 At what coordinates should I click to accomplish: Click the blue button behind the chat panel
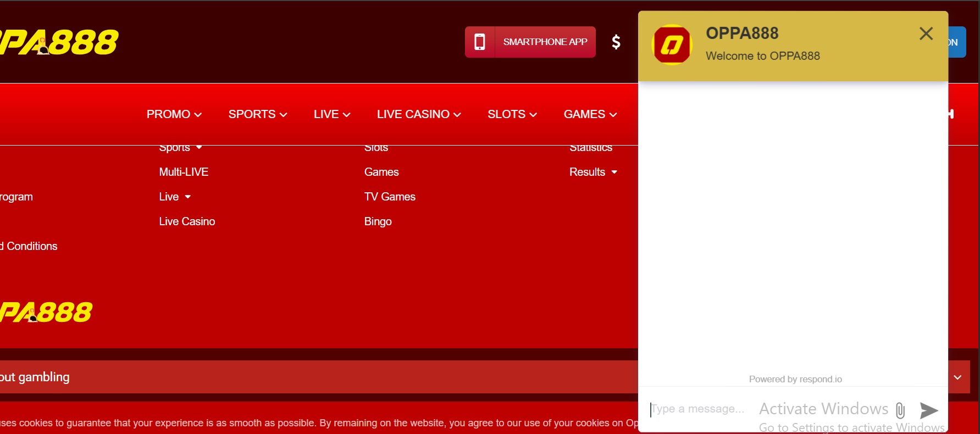coord(957,42)
